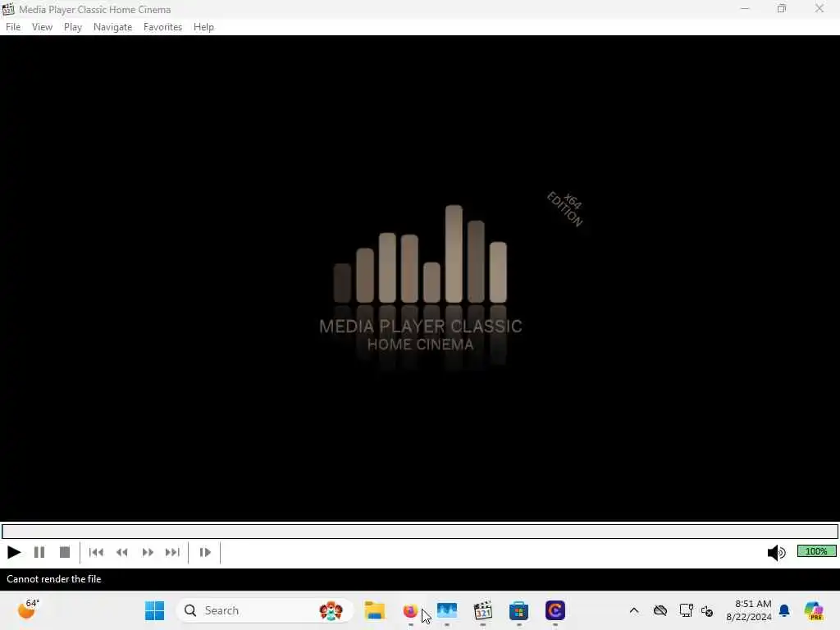This screenshot has height=630, width=840.
Task: Skip to next track button
Action: coord(172,552)
